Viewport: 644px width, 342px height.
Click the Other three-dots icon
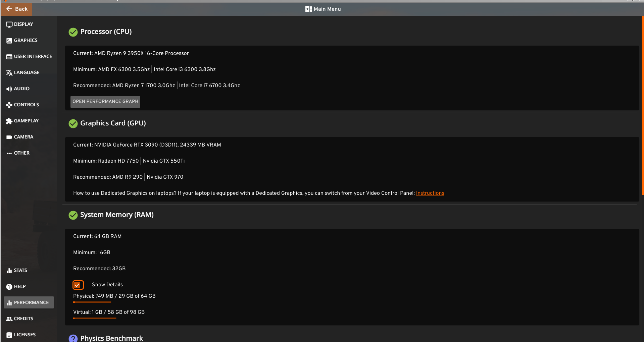[9, 153]
